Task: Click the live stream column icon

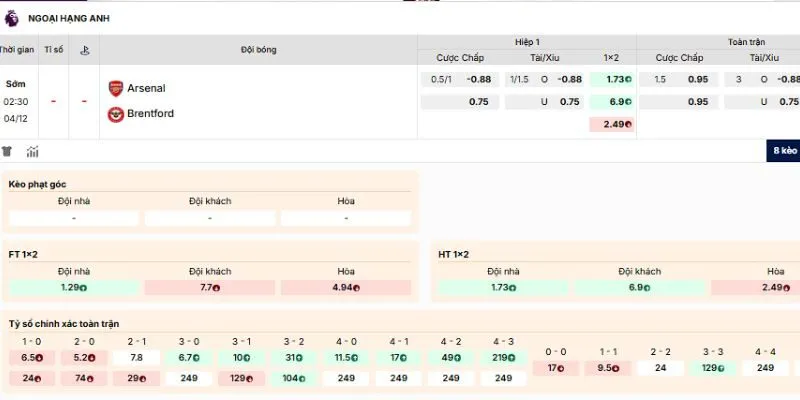Action: [x=85, y=50]
